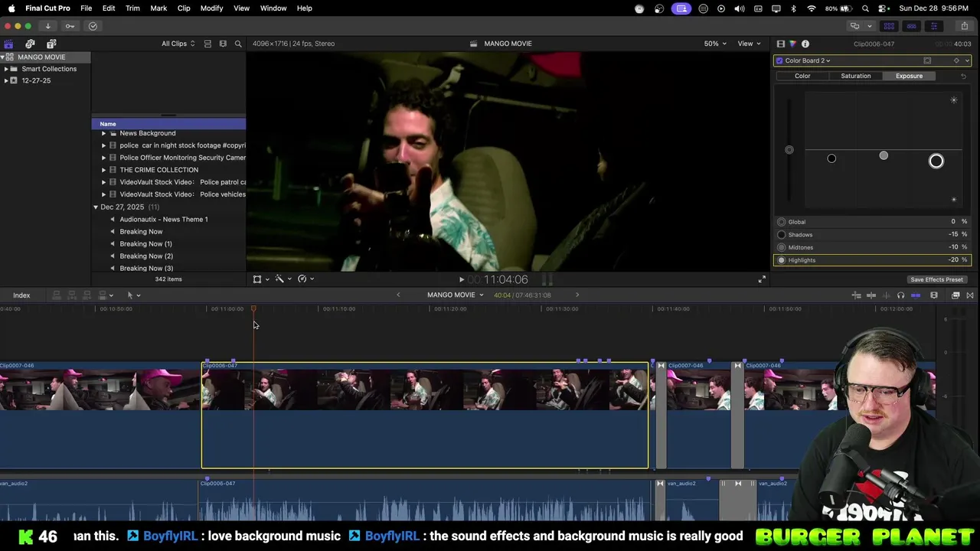Screen dimensions: 980x551
Task: Show the Libraries sidebar clapperboard icon
Action: (x=8, y=44)
